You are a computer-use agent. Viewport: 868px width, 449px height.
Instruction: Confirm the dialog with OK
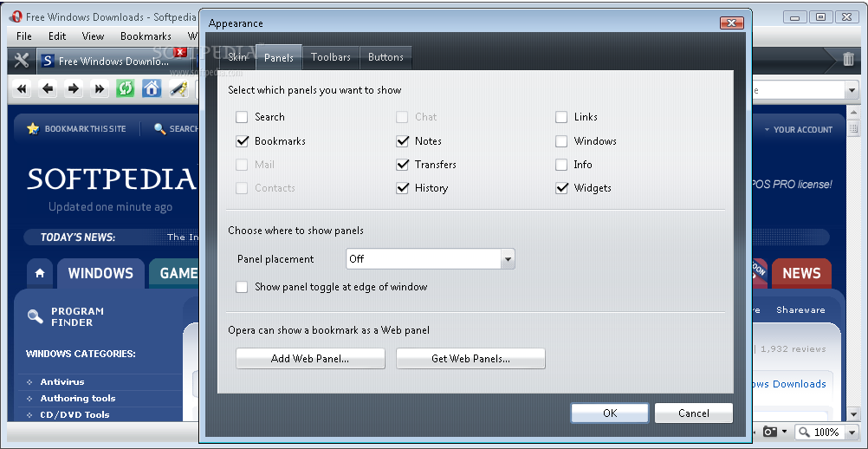click(x=610, y=413)
